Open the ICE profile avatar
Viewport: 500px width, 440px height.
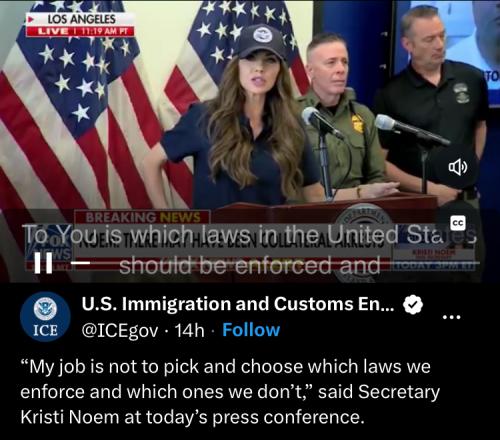[45, 316]
